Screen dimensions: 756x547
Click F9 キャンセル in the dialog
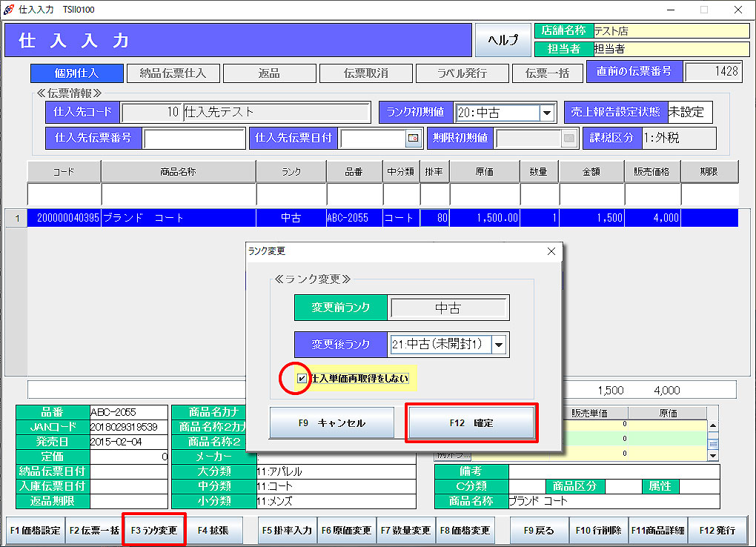point(331,423)
